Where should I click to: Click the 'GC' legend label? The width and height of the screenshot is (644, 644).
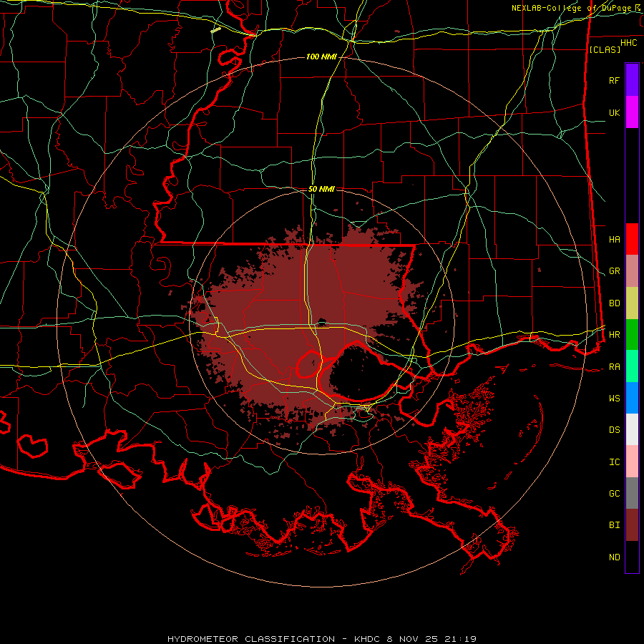[614, 494]
